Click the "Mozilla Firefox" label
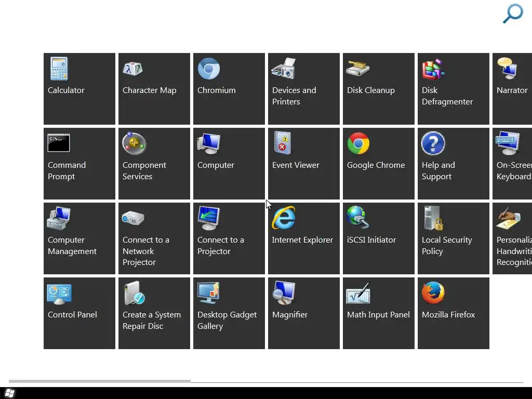Image resolution: width=532 pixels, height=399 pixels. click(448, 314)
